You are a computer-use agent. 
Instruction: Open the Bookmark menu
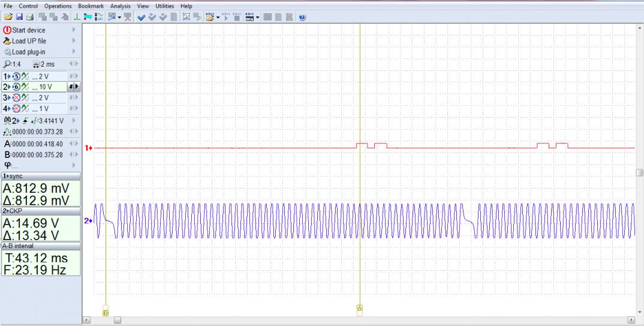click(91, 6)
